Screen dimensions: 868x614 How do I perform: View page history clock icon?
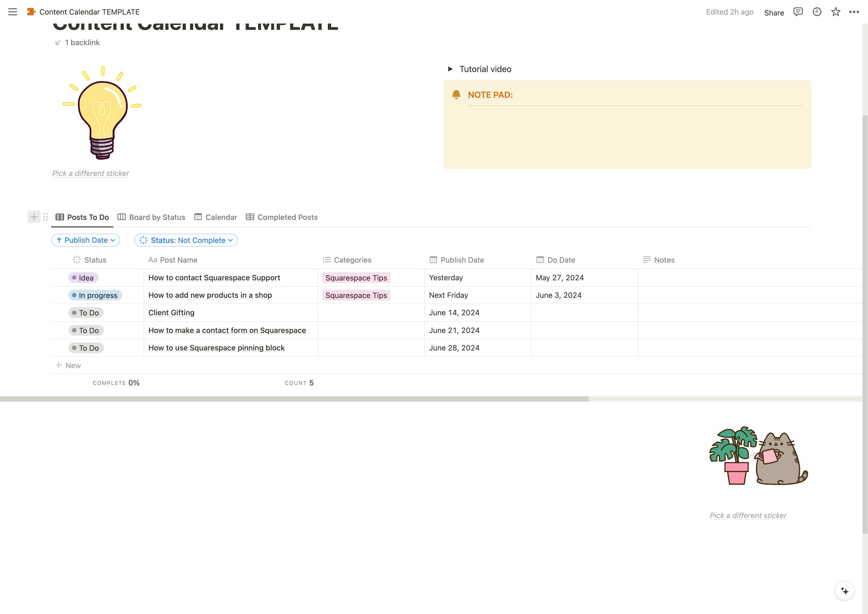coord(817,12)
